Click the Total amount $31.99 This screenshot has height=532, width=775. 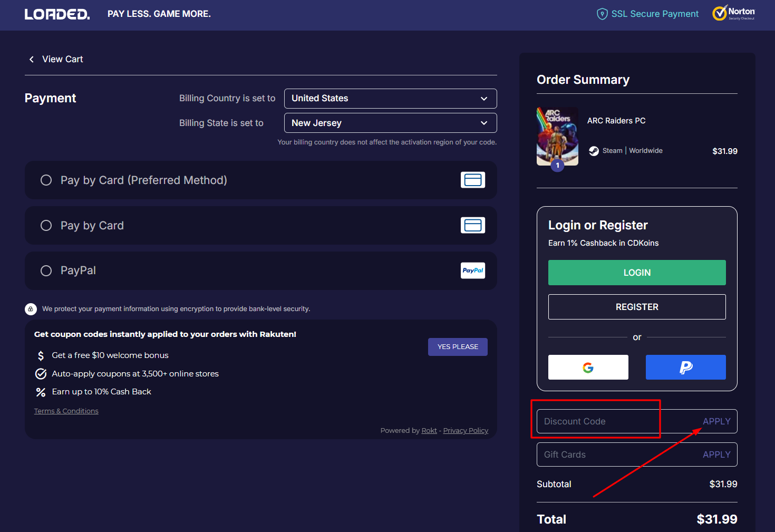(x=717, y=519)
